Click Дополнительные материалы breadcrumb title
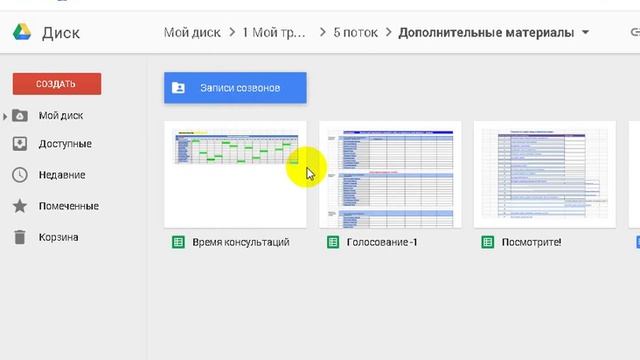Viewport: 640px width, 360px height. click(x=486, y=32)
